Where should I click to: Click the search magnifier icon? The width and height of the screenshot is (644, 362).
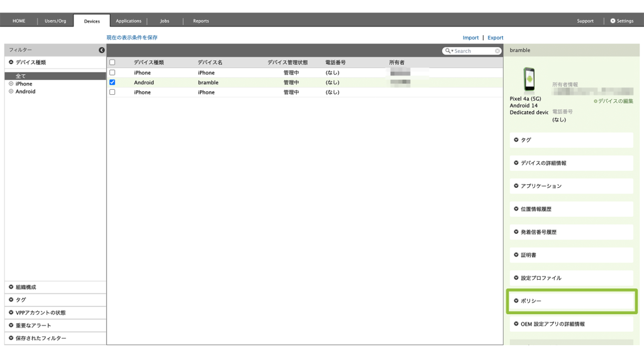(x=448, y=51)
